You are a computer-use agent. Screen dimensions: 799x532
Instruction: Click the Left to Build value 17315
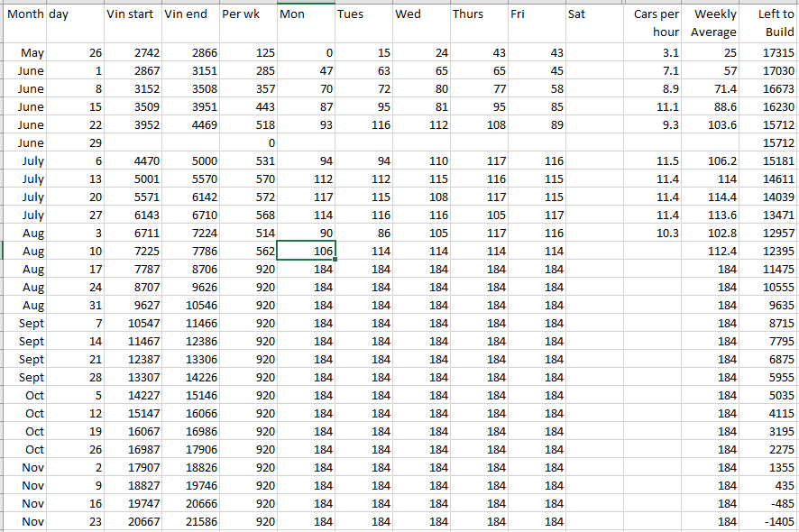769,53
